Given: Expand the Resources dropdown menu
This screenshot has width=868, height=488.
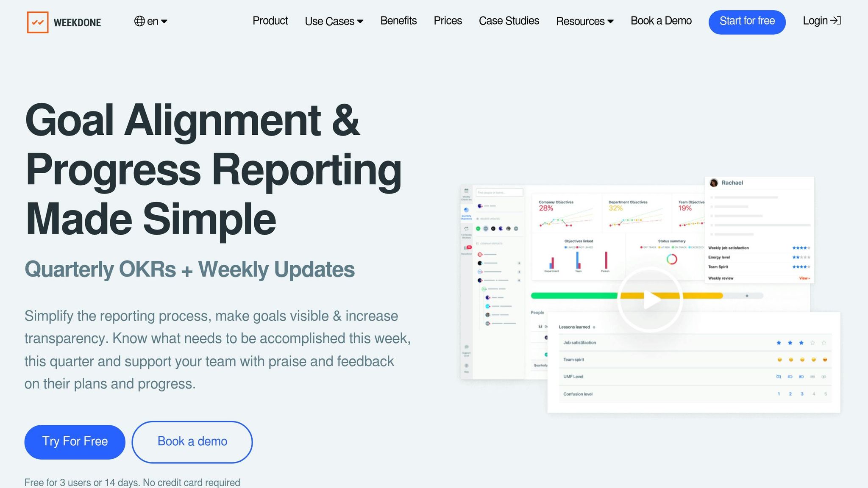Looking at the screenshot, I should (584, 21).
